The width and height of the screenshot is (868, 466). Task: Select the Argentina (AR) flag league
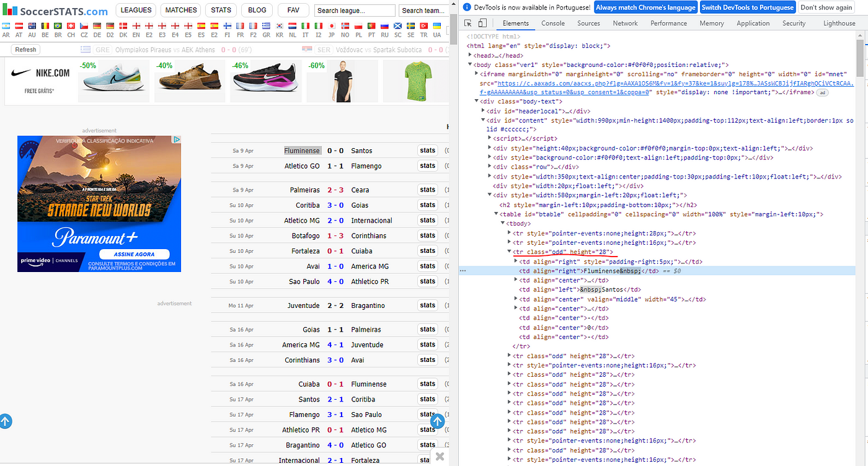pyautogui.click(x=6, y=26)
